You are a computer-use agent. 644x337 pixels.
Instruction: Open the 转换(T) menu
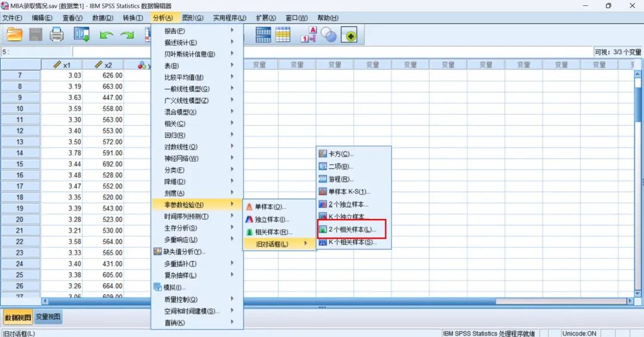(x=133, y=18)
